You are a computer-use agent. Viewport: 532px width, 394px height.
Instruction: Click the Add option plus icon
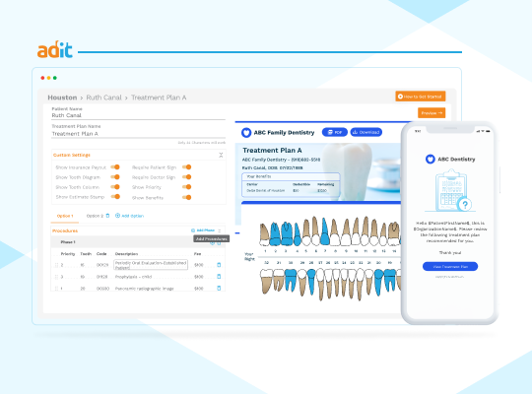pyautogui.click(x=117, y=216)
